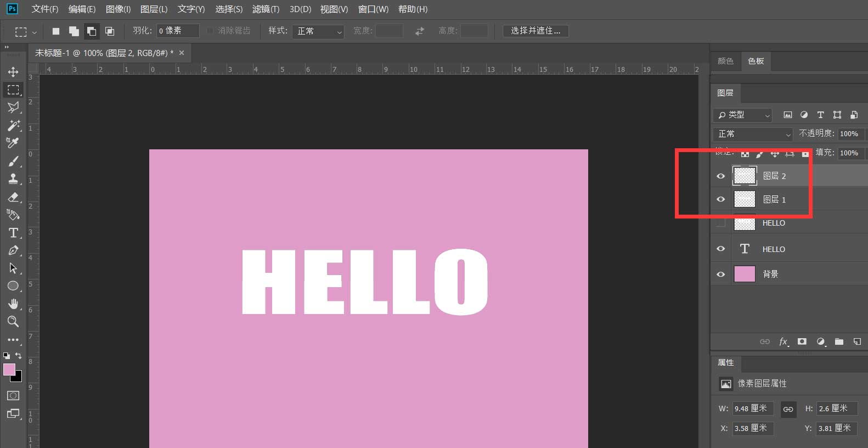868x448 pixels.
Task: Add a layer style via fx
Action: click(784, 341)
